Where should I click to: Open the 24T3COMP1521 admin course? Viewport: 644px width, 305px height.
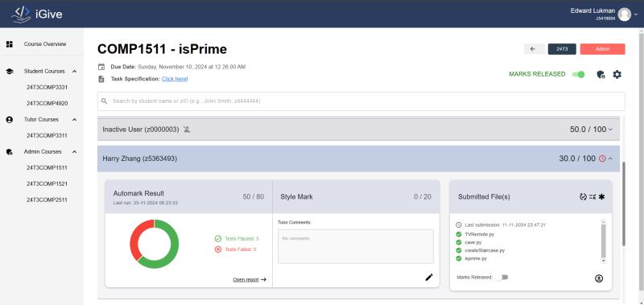(x=47, y=184)
